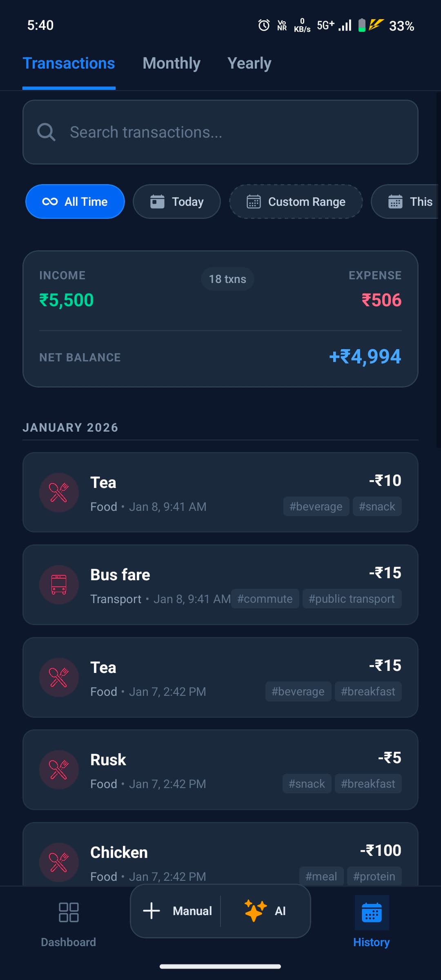Tap the alarm clock status icon
This screenshot has width=441, height=980.
(264, 25)
